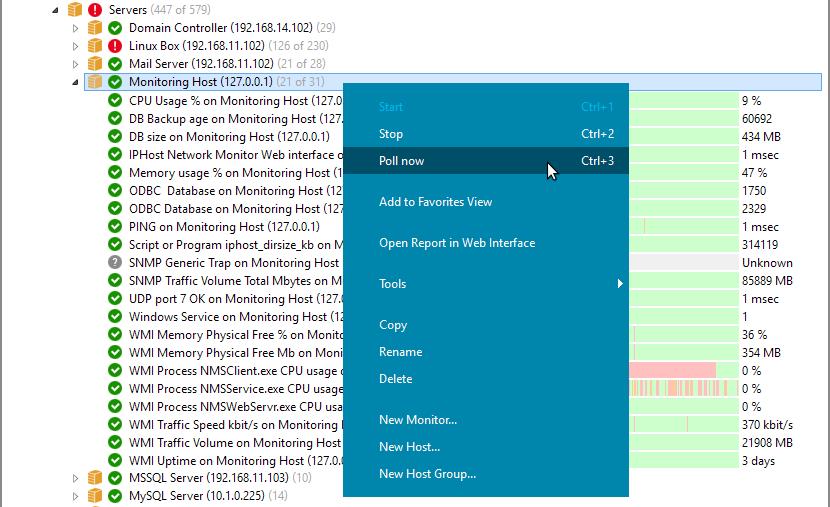Click the status icon for DB Backup age monitor
This screenshot has width=830, height=507.
pyautogui.click(x=115, y=119)
